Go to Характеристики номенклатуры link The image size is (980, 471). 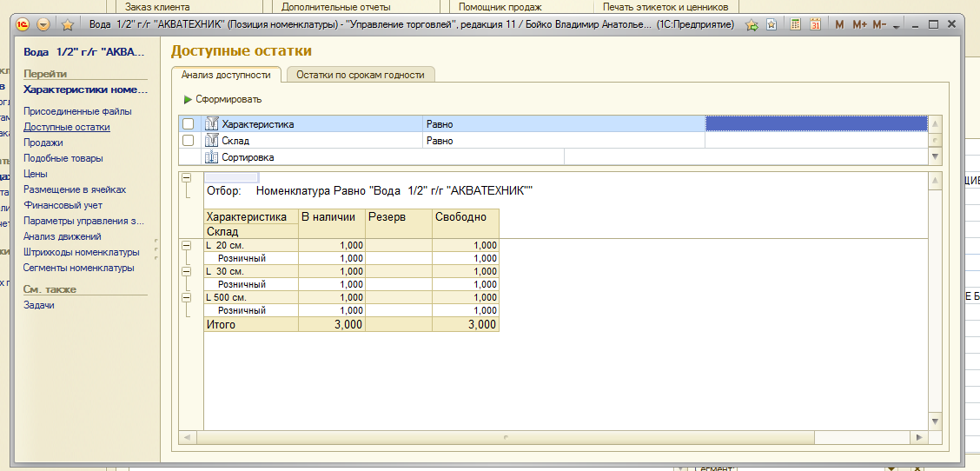pyautogui.click(x=86, y=90)
